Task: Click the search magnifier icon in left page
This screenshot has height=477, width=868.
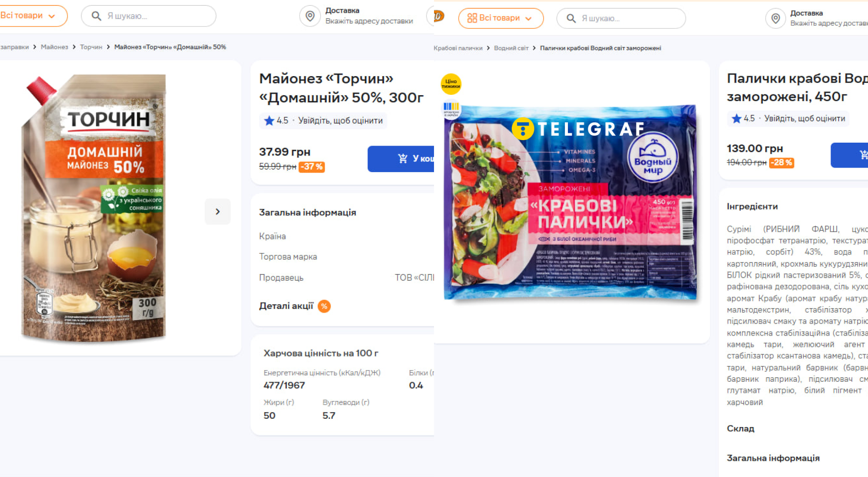Action: coord(96,16)
